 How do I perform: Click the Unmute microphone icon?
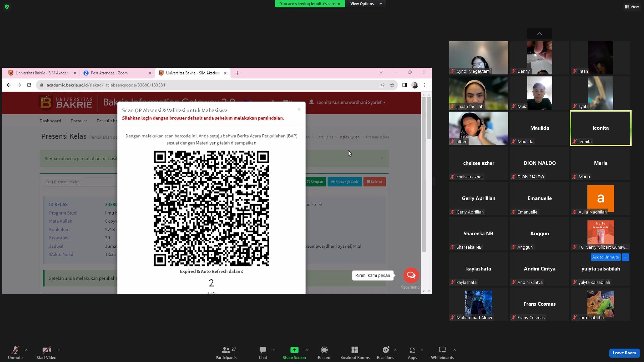click(x=15, y=350)
